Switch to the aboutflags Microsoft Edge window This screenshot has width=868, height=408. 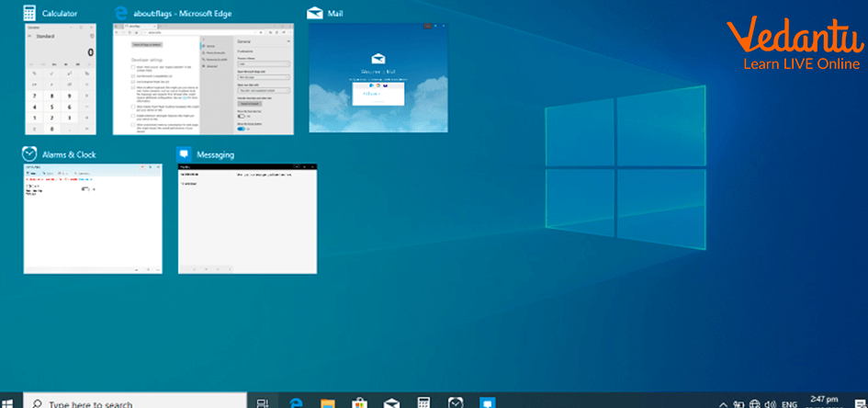click(x=203, y=79)
